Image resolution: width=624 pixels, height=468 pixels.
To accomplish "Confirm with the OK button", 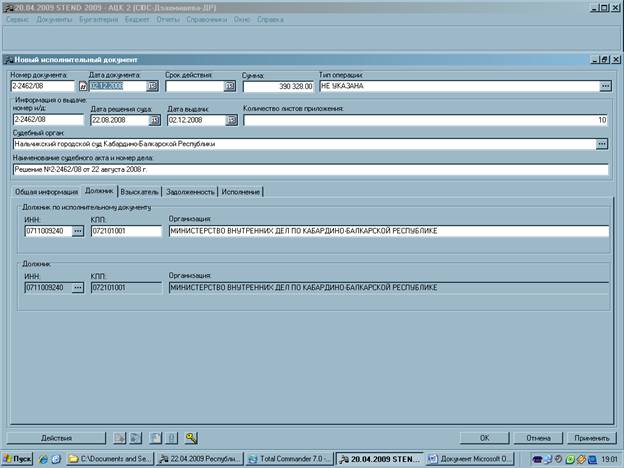I will [484, 438].
